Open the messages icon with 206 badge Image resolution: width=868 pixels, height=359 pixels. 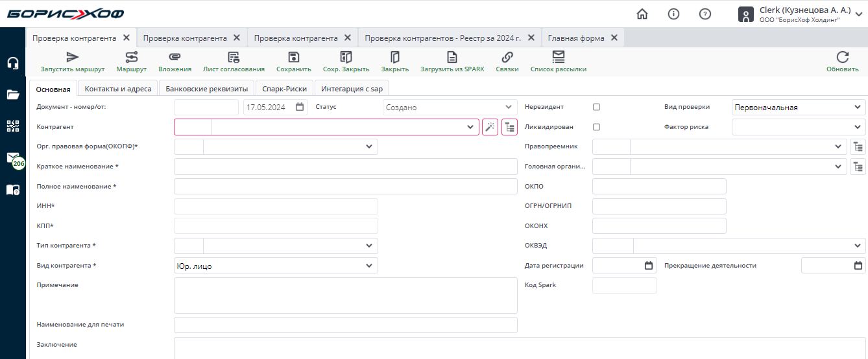[x=13, y=158]
